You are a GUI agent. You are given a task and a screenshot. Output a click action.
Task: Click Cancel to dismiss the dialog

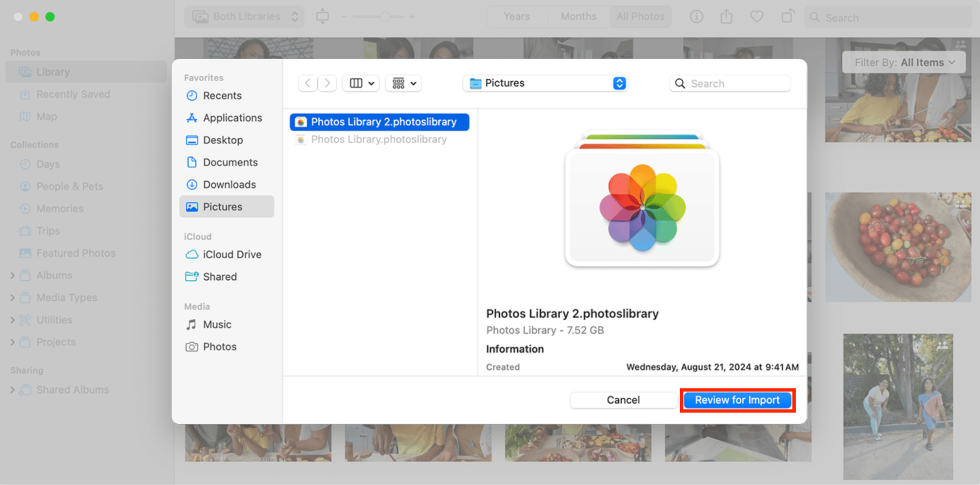click(x=623, y=400)
